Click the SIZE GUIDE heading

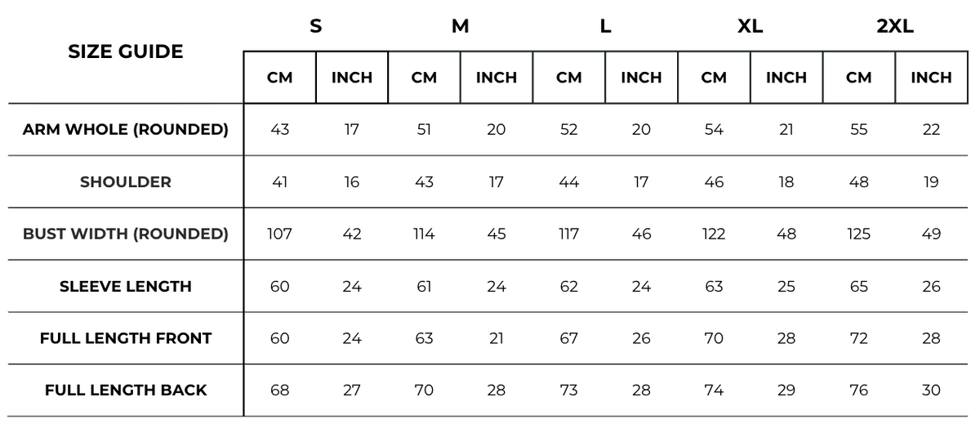125,52
